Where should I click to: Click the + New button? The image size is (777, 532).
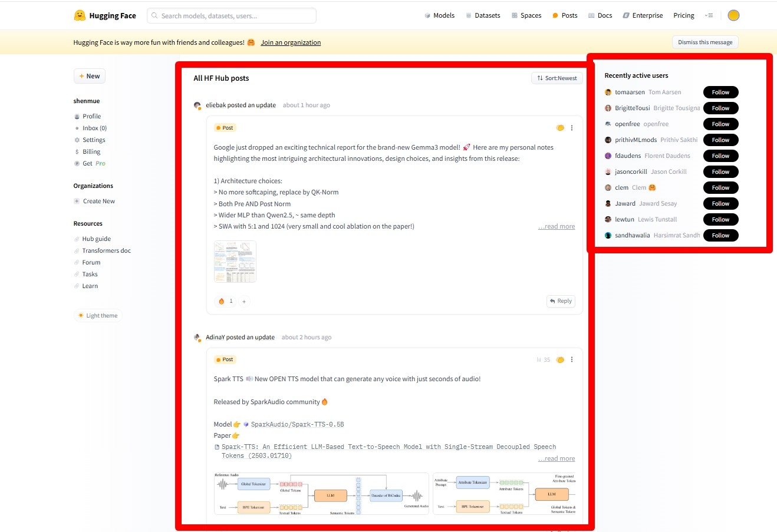(90, 76)
